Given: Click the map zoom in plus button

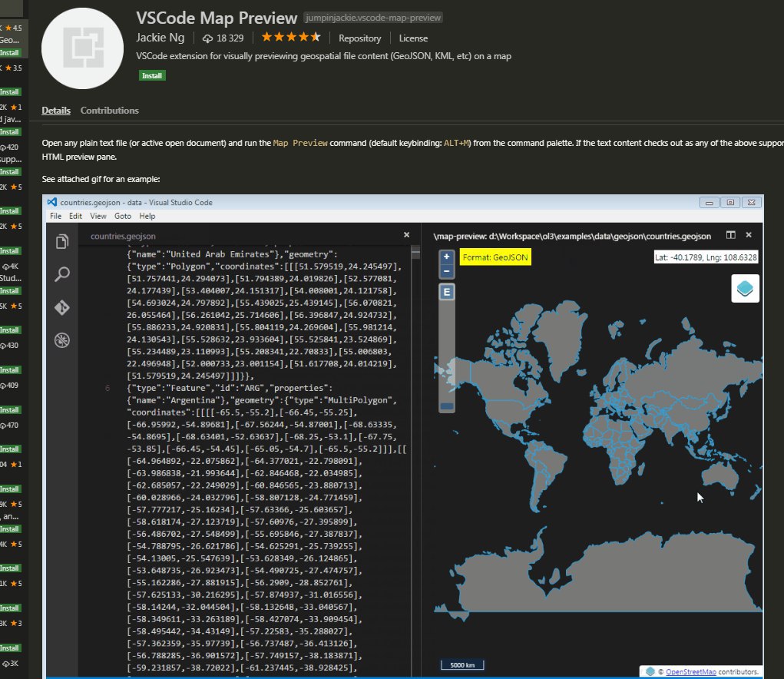Looking at the screenshot, I should (x=446, y=257).
